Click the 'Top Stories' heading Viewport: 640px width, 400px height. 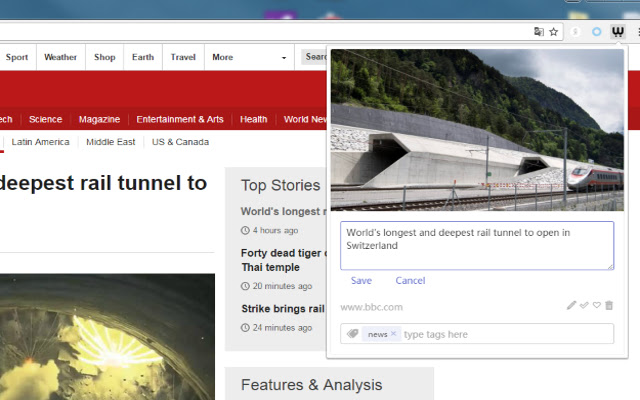pyautogui.click(x=280, y=185)
